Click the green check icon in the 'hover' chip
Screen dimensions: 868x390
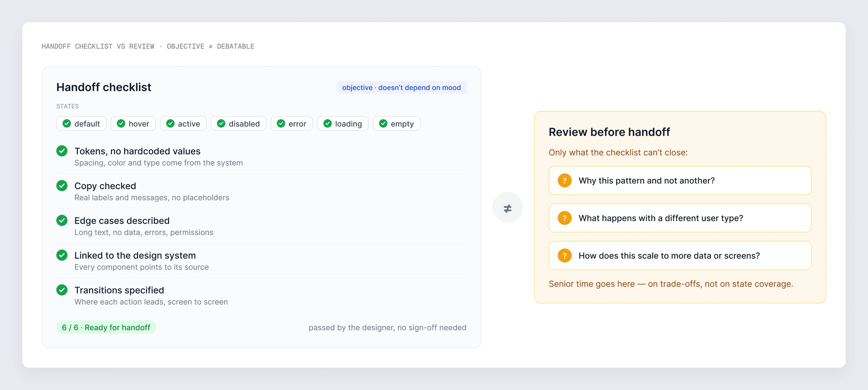click(121, 123)
